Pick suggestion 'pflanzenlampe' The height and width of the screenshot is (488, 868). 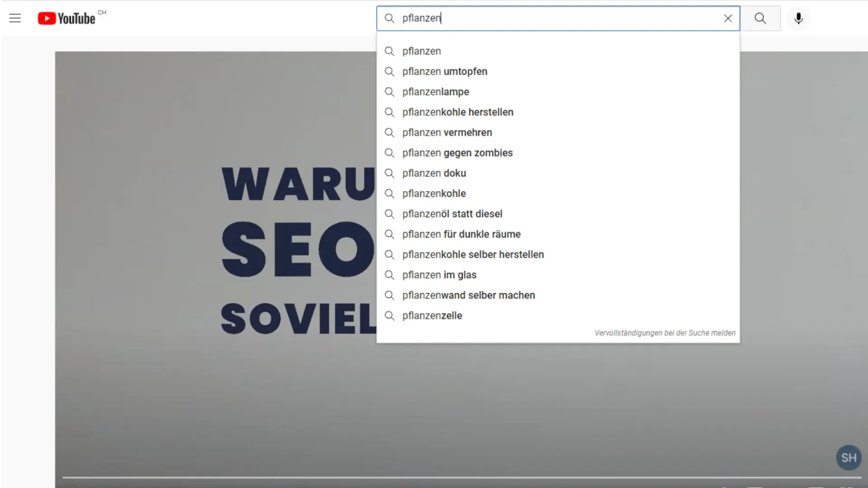(558, 92)
